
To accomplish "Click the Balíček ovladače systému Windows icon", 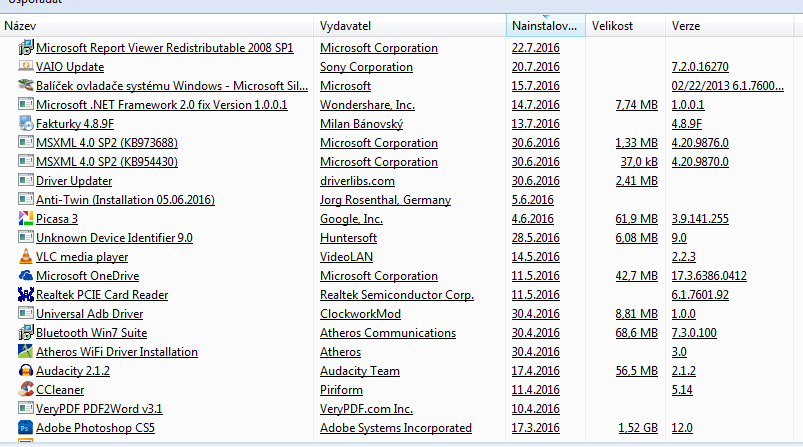I will pyautogui.click(x=26, y=86).
